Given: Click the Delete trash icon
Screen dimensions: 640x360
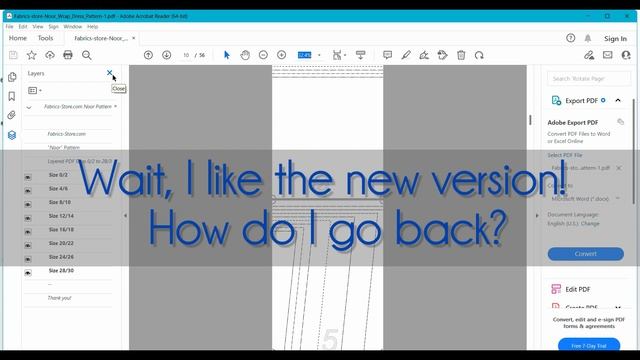Looking at the screenshot, I should 461,55.
